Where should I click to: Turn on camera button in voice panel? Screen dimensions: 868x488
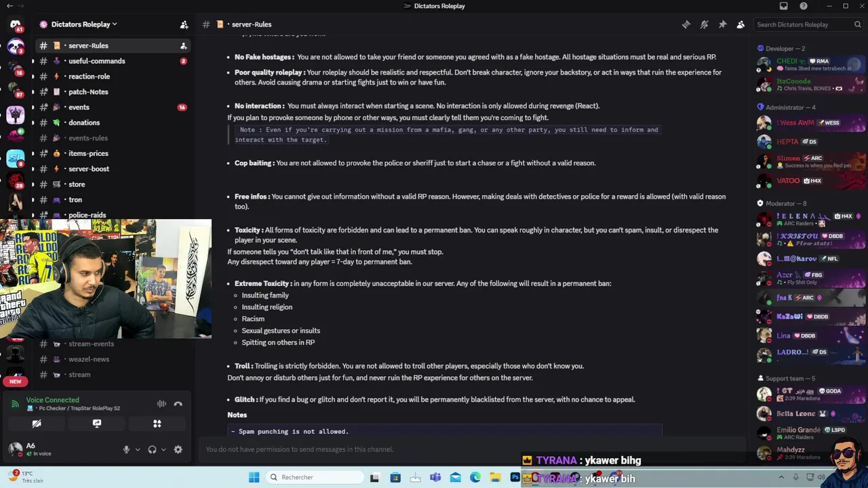click(x=37, y=424)
